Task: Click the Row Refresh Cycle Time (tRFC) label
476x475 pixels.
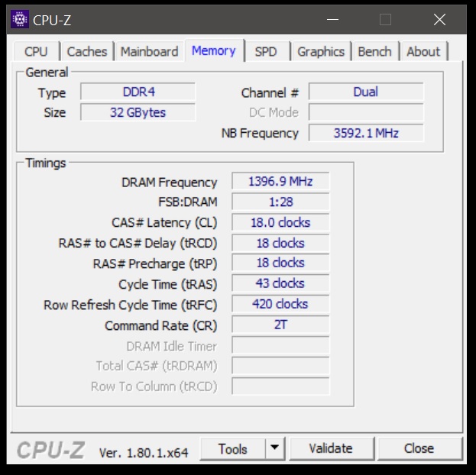Action: 131,305
